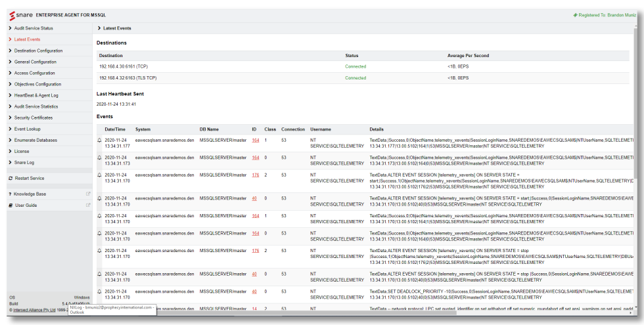644x325 pixels.
Task: Expand the Objectives Configuration chevron
Action: coord(11,84)
